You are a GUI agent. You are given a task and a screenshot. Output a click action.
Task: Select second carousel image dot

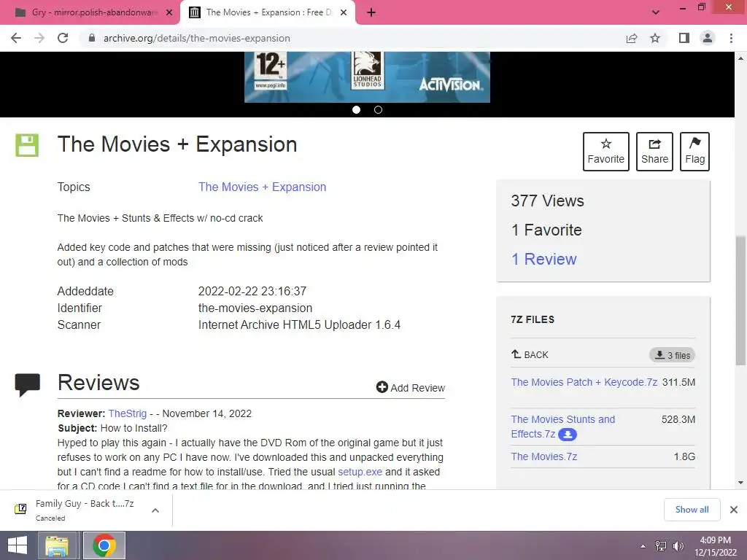click(379, 110)
